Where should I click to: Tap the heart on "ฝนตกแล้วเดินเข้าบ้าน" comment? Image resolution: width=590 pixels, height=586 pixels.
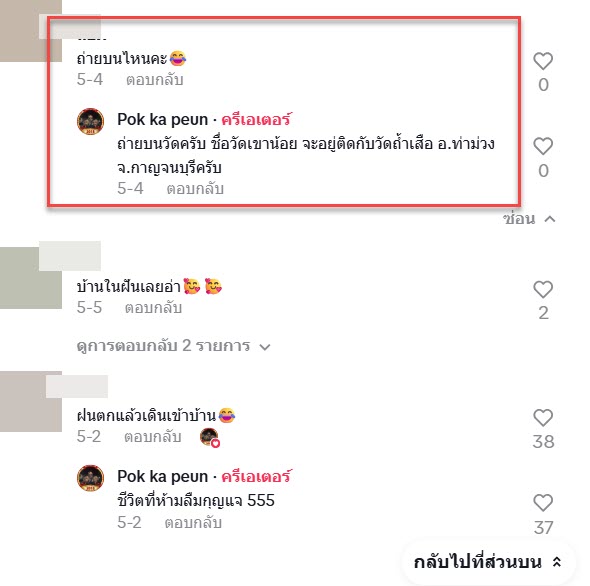tap(543, 418)
